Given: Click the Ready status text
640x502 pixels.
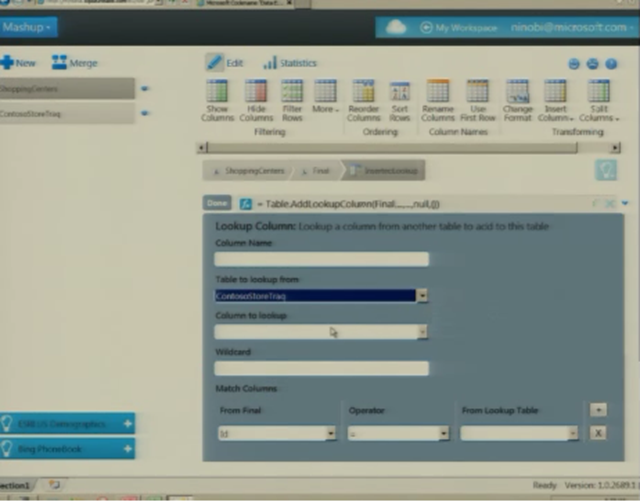Looking at the screenshot, I should tap(544, 486).
